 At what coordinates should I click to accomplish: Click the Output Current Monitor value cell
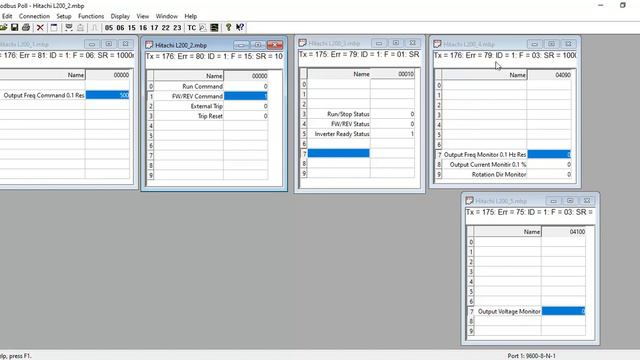549,164
